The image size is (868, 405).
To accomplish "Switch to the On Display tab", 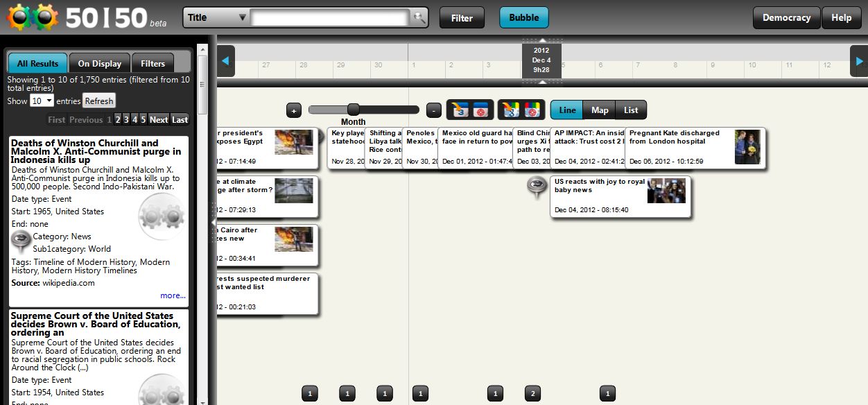I will click(100, 63).
